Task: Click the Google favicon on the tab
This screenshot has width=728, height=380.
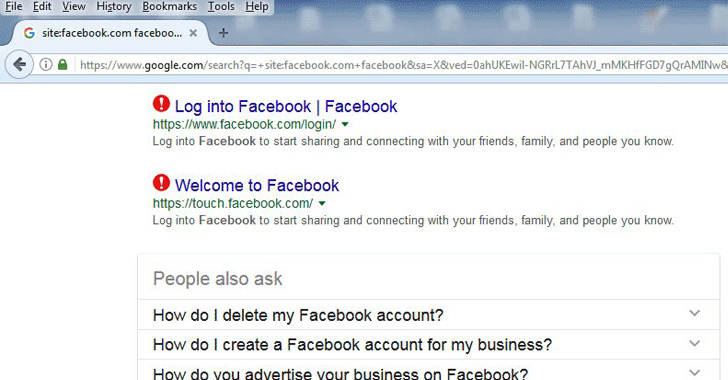Action: point(29,33)
